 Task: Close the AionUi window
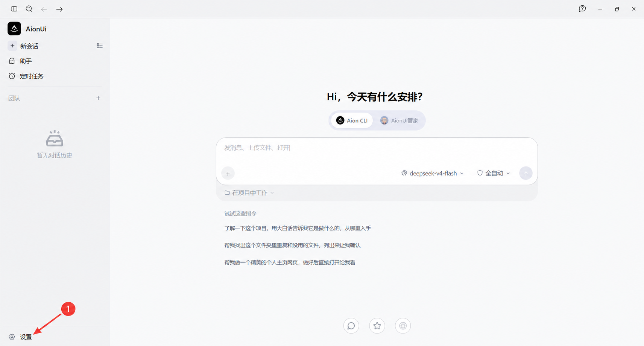pyautogui.click(x=633, y=9)
